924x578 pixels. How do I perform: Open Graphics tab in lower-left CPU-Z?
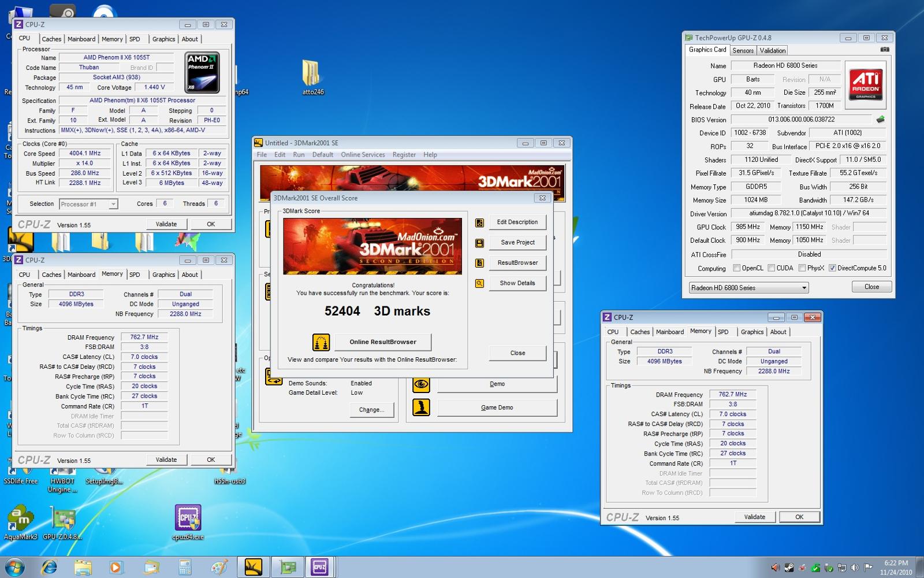pyautogui.click(x=163, y=275)
